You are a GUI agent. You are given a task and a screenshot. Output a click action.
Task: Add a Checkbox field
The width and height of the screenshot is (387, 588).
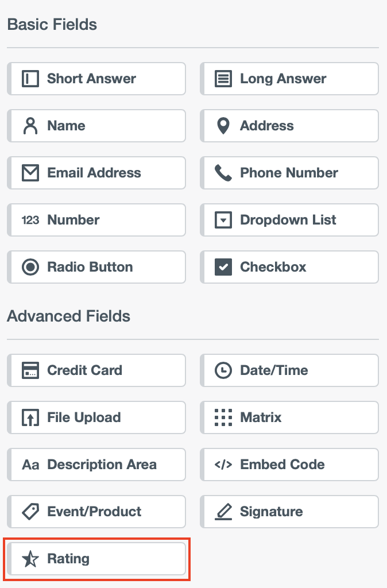pos(289,267)
